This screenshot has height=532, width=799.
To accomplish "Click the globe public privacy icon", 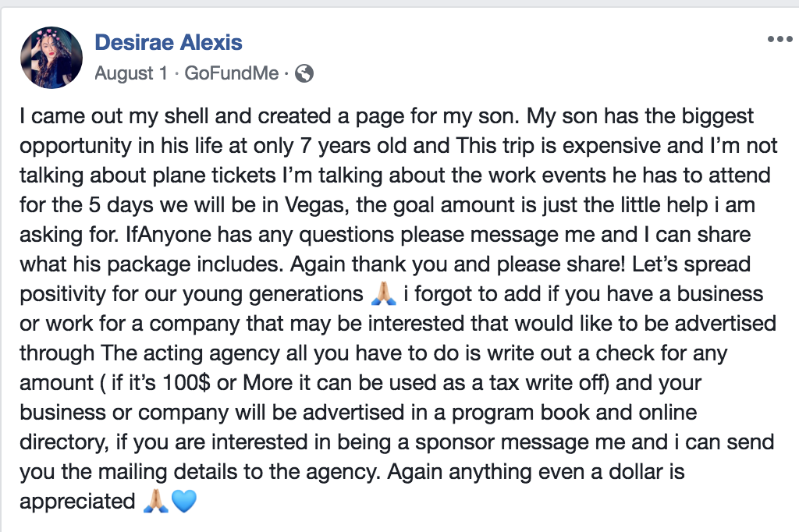I will pyautogui.click(x=305, y=74).
